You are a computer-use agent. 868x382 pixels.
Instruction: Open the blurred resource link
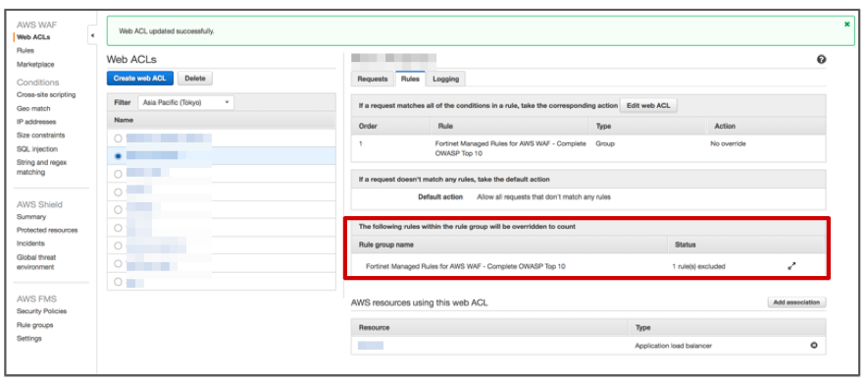[371, 346]
